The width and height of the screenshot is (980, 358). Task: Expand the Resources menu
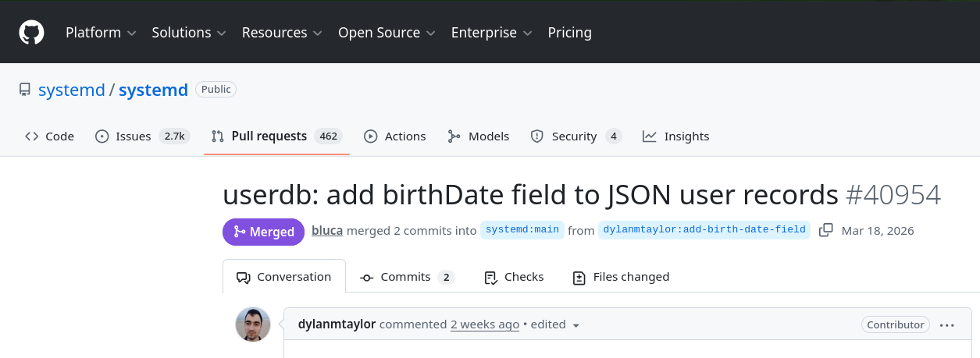(x=282, y=33)
